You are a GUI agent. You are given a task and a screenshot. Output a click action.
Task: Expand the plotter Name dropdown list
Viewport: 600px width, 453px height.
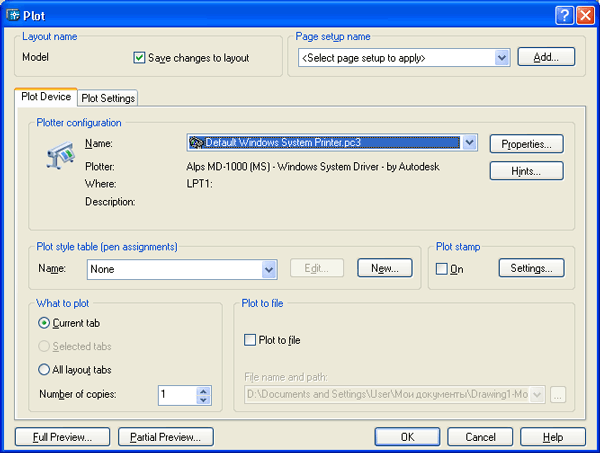[470, 143]
